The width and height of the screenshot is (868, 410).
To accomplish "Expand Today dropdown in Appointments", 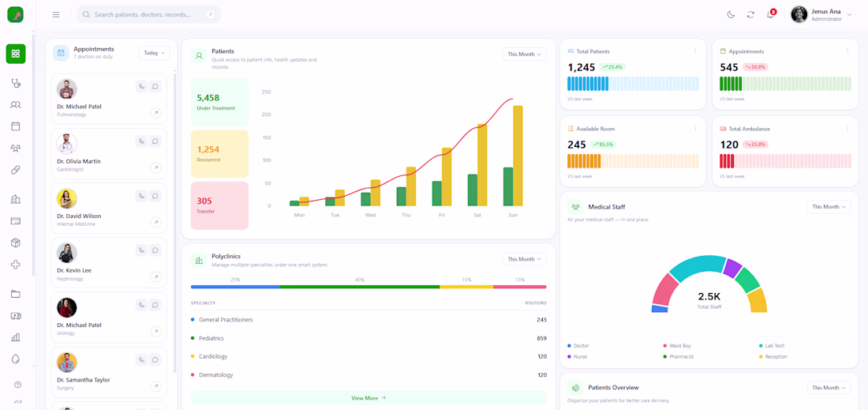I will pos(155,53).
